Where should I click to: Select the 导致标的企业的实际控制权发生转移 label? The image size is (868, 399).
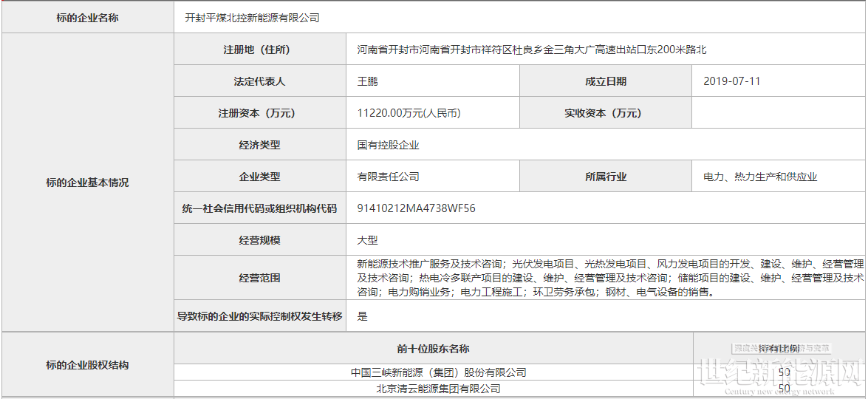click(260, 316)
